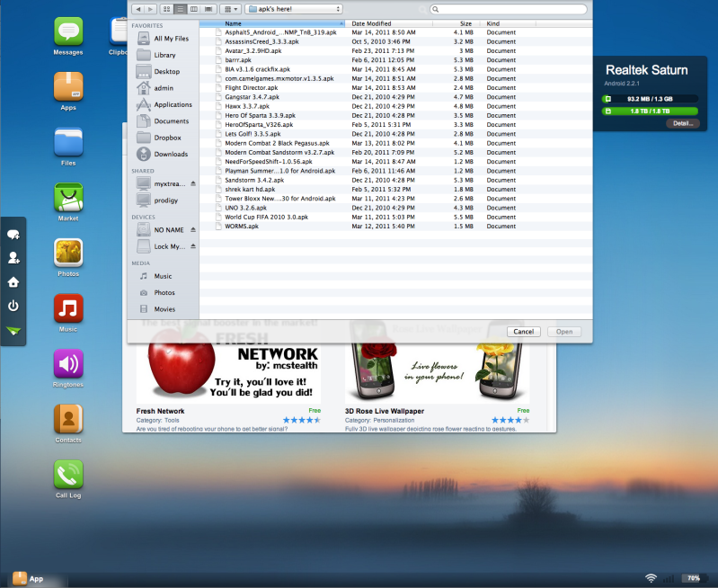Select file Gangstar 3.4.7.apk

395,97
